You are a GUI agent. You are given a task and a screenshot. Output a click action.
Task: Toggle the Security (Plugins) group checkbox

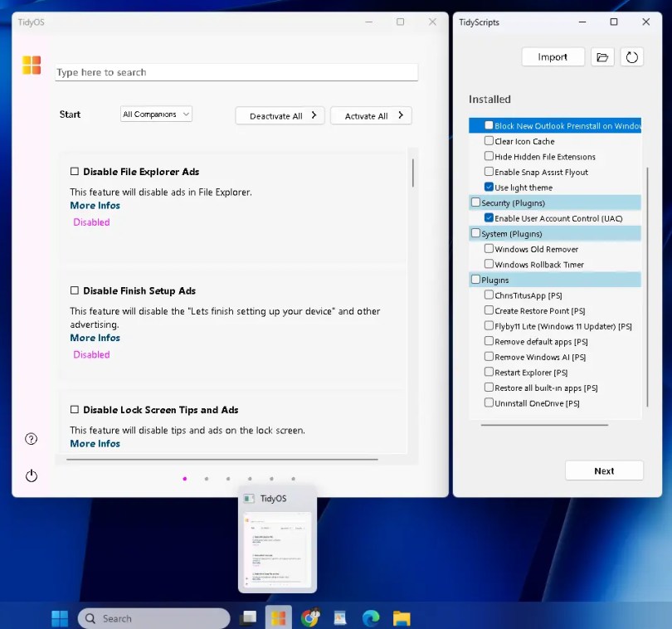[x=475, y=202]
